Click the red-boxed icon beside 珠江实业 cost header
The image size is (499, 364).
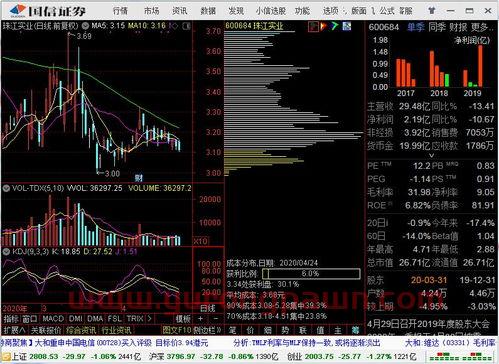(x=313, y=26)
